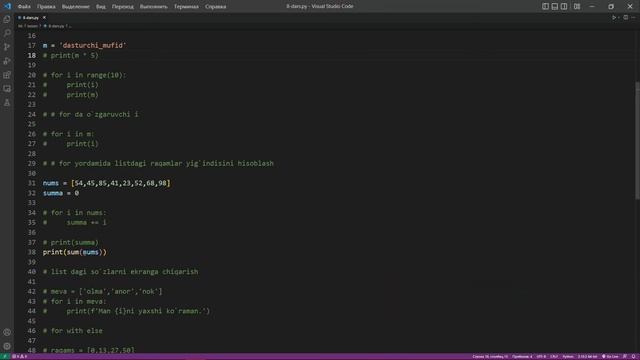Change indentation spaces setting in status bar
The width and height of the screenshot is (640, 360).
pos(522,356)
